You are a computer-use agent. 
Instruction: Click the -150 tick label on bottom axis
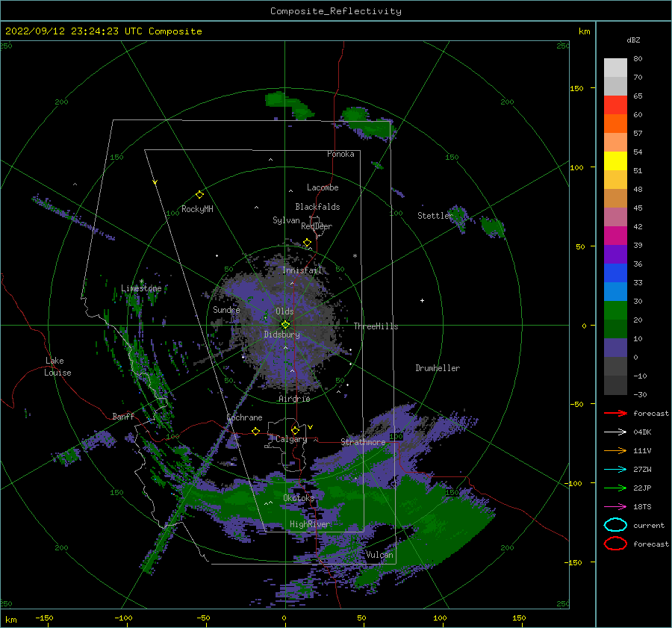point(44,618)
